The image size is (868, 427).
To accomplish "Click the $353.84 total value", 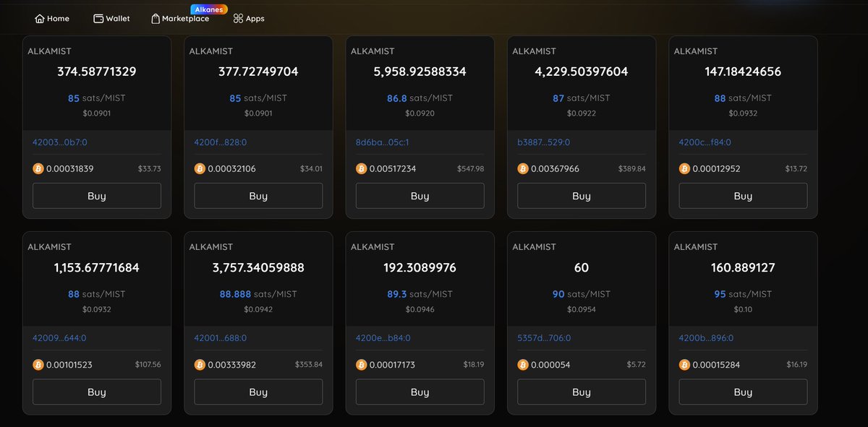I will (309, 365).
